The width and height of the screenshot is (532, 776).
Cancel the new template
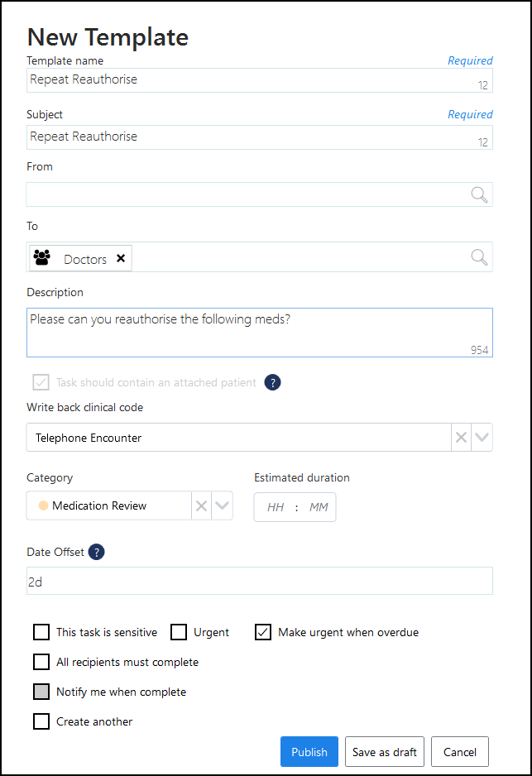pos(459,752)
